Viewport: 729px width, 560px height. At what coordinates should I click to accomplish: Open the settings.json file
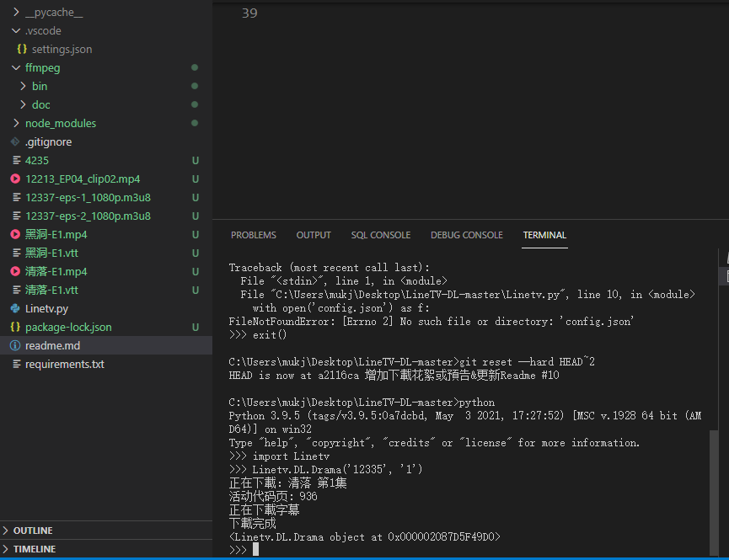(62, 49)
